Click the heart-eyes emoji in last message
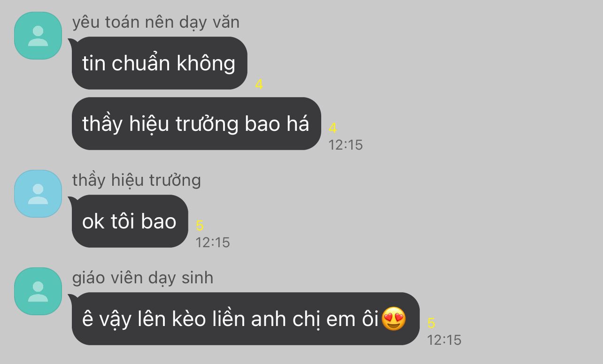Viewport: 603px width, 364px height. tap(394, 319)
